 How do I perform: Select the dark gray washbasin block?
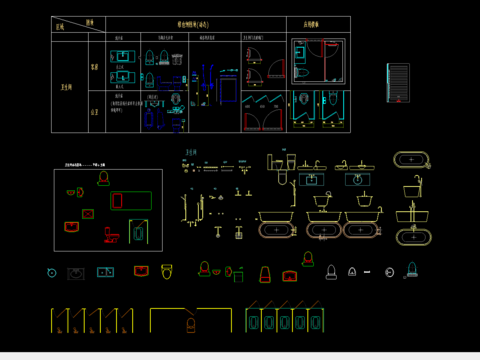point(76,274)
